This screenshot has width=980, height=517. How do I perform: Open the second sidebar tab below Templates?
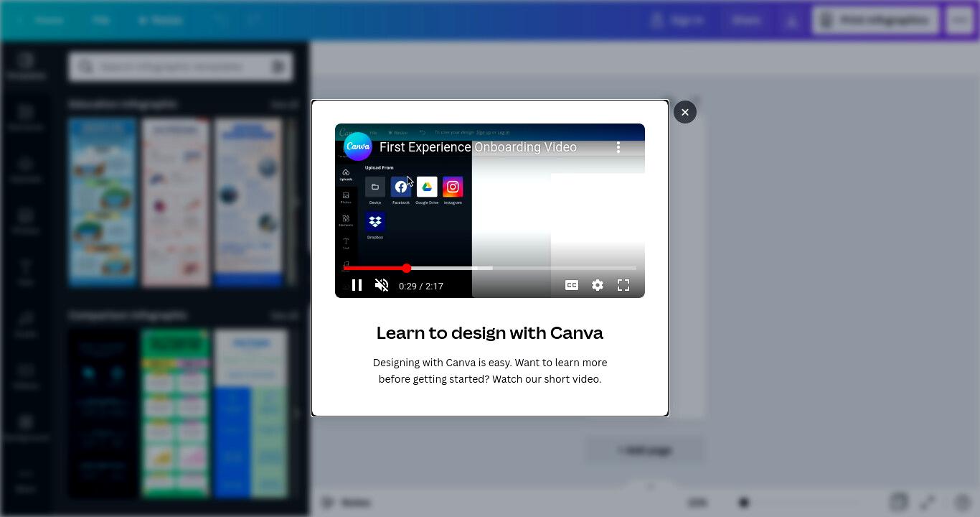click(x=26, y=118)
